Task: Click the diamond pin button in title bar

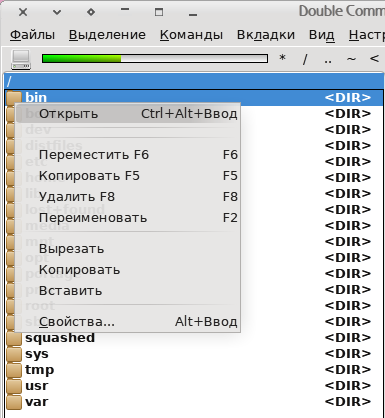Action: pos(91,12)
